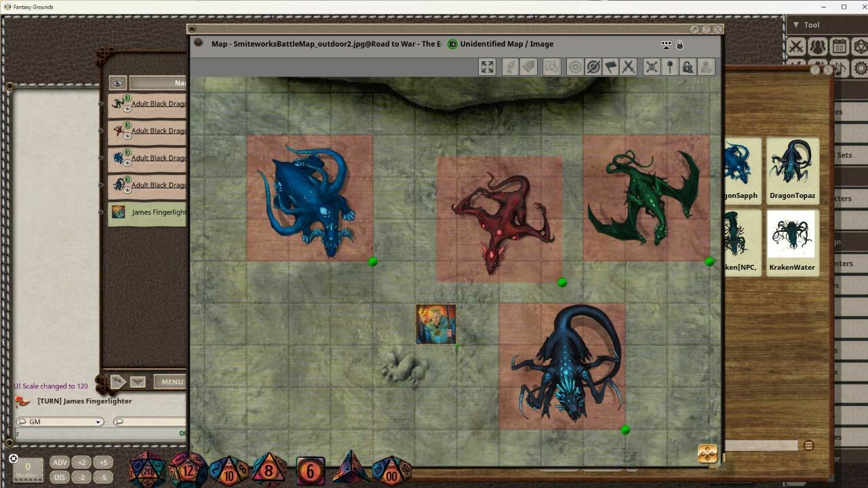Select the remove-targeting crossed-out target icon
The image size is (868, 488).
click(x=593, y=66)
